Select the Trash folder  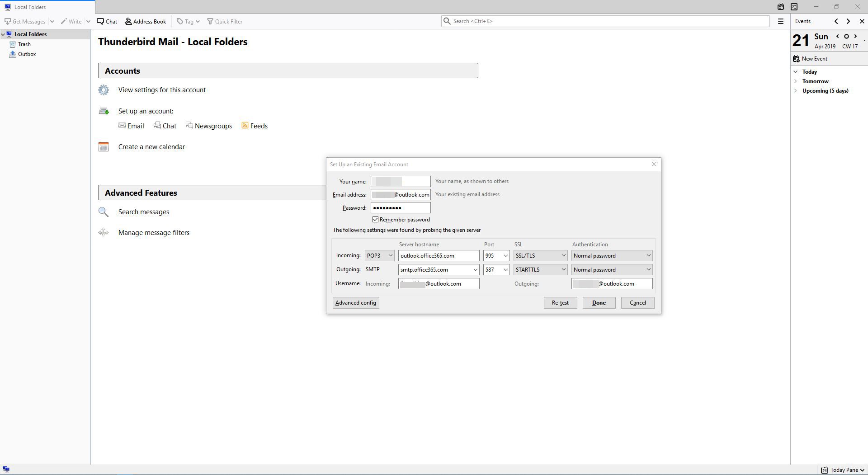(24, 44)
